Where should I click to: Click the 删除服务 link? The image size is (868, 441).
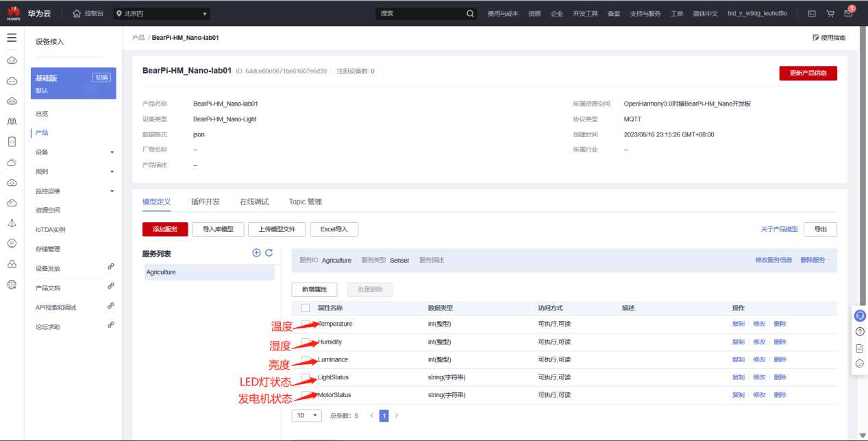click(x=813, y=260)
